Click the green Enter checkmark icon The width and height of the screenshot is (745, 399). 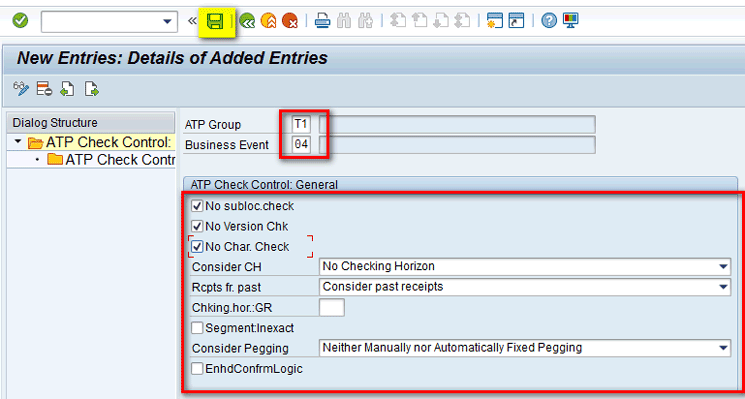(x=20, y=20)
